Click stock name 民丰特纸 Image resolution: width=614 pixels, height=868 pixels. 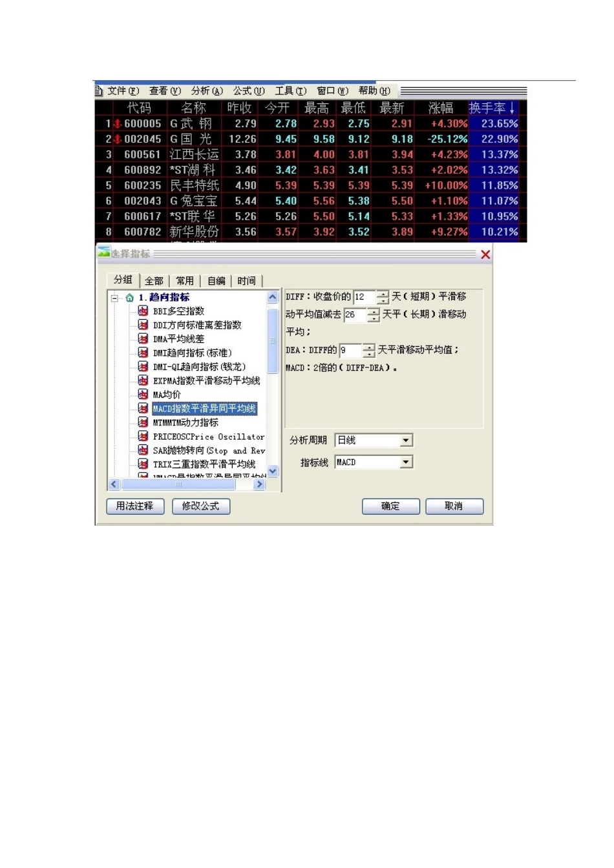[x=194, y=185]
